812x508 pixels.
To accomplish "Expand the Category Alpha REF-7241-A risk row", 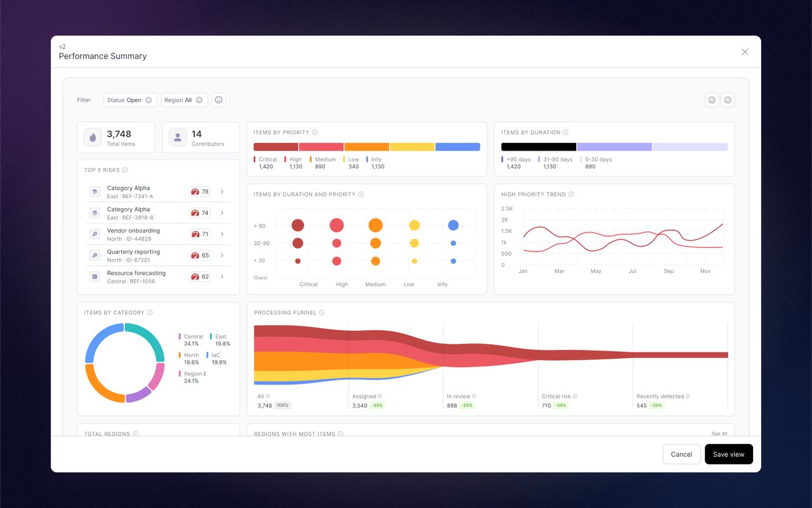I will [x=222, y=192].
